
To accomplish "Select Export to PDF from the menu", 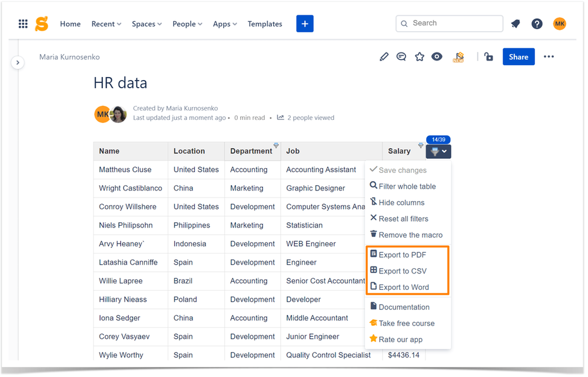I will click(405, 255).
